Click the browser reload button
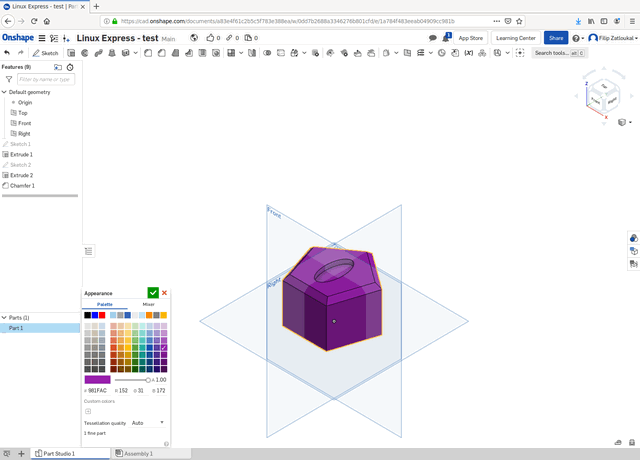640x460 pixels. pyautogui.click(x=34, y=21)
